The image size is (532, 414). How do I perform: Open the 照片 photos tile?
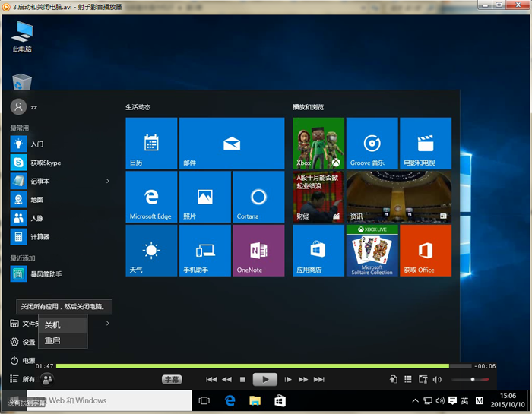click(x=205, y=197)
